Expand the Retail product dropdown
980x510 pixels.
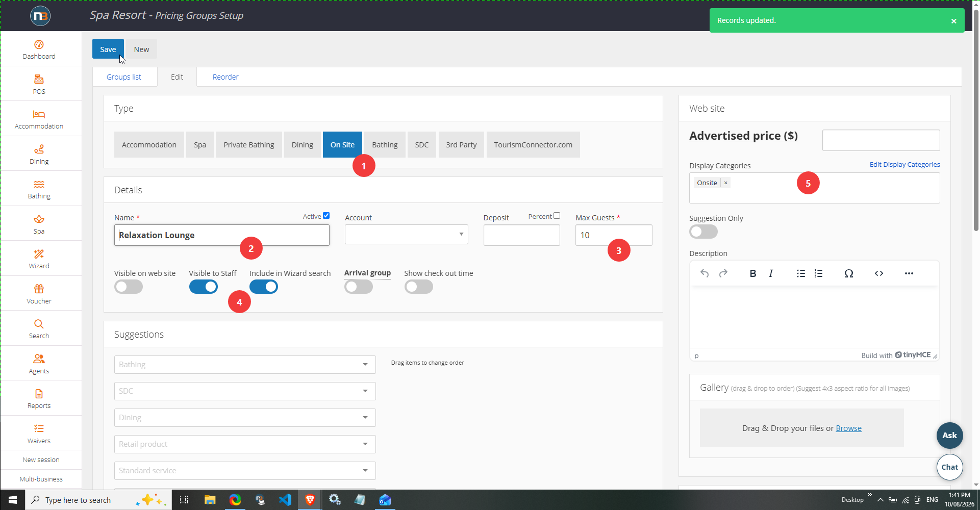pyautogui.click(x=245, y=444)
